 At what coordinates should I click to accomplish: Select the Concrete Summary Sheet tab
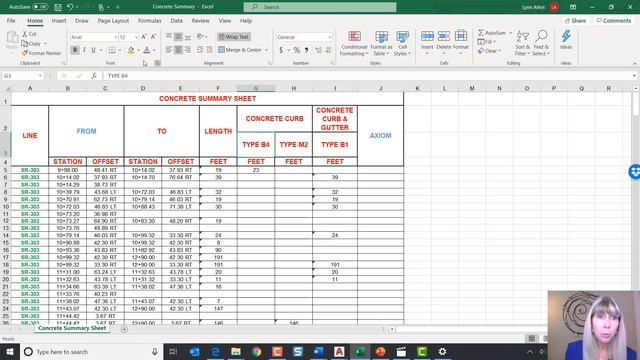[x=72, y=328]
